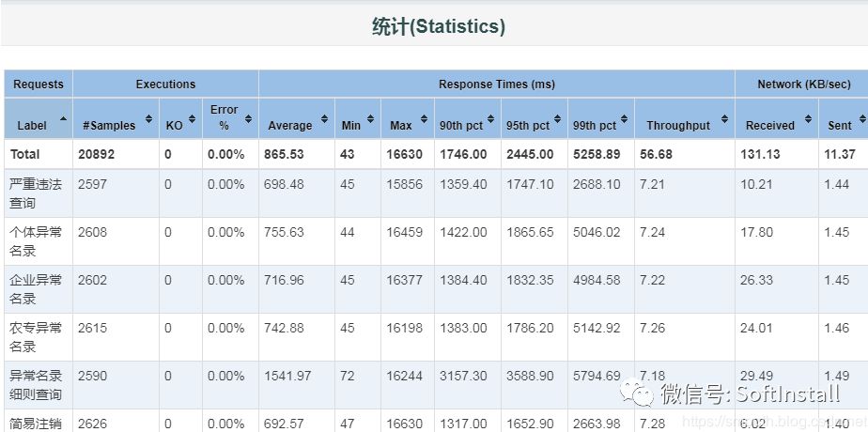Select total throughput value 56.68
868x432 pixels.
click(x=656, y=154)
